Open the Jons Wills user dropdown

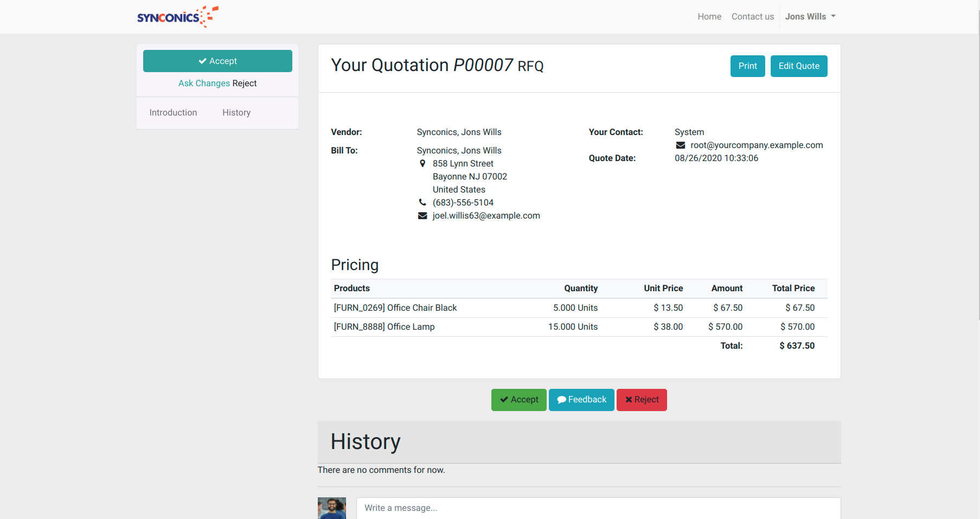(x=810, y=17)
